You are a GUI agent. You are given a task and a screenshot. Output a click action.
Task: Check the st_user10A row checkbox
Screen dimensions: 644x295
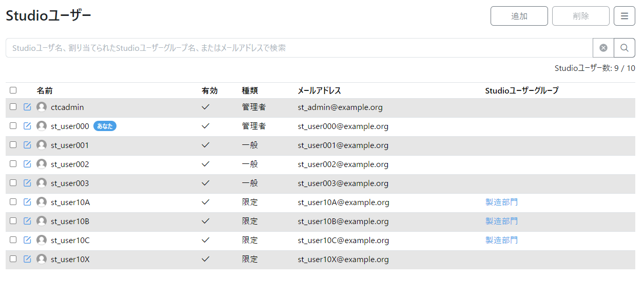[x=13, y=201]
